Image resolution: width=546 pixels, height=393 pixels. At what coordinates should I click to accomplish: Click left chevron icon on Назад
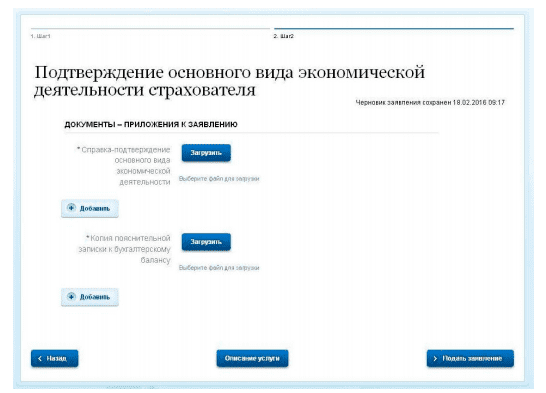(x=40, y=359)
